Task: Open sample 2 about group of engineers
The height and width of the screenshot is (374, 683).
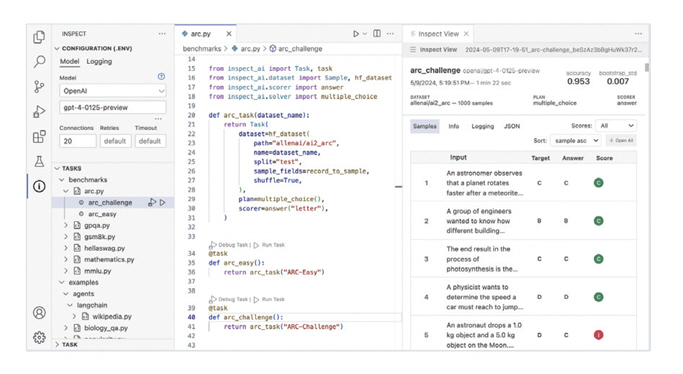Action: click(x=523, y=221)
